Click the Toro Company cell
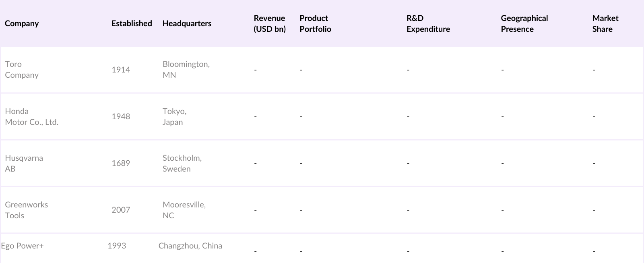The width and height of the screenshot is (644, 263). (22, 69)
